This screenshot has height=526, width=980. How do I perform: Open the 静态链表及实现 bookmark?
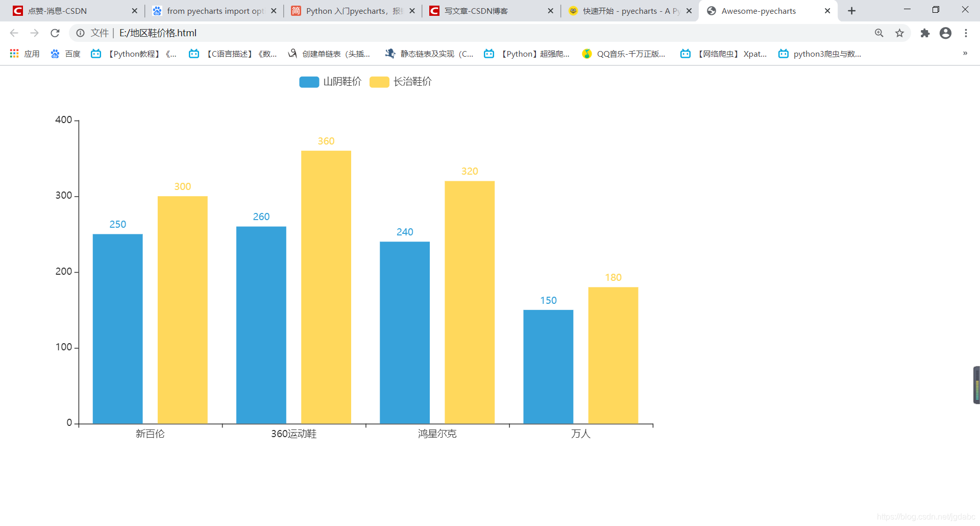point(429,54)
